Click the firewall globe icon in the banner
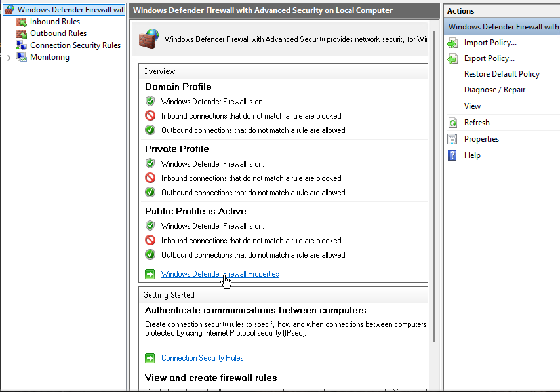The width and height of the screenshot is (560, 392). coord(149,39)
